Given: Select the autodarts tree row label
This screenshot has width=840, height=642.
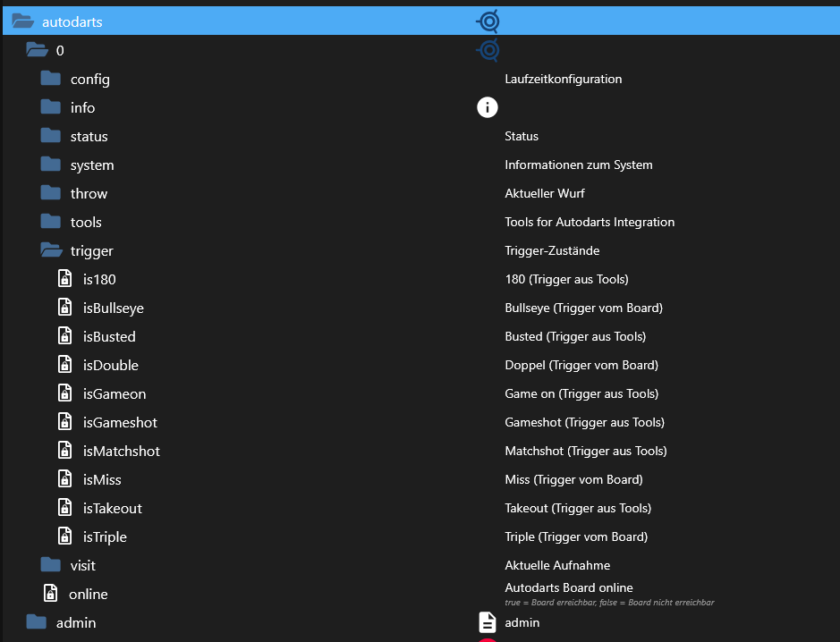Looking at the screenshot, I should (72, 22).
